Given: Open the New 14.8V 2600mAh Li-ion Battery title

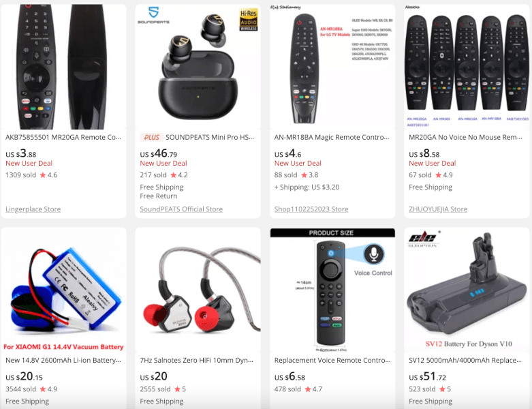Looking at the screenshot, I should click(63, 360).
